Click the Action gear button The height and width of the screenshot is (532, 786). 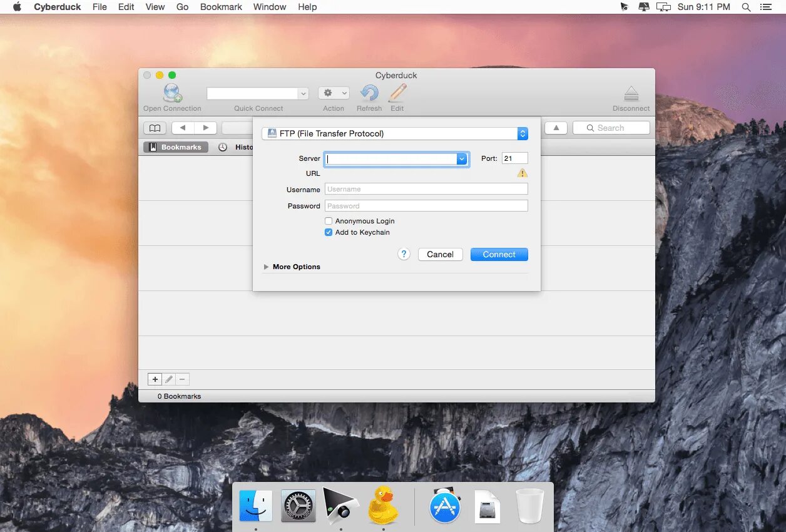[334, 93]
